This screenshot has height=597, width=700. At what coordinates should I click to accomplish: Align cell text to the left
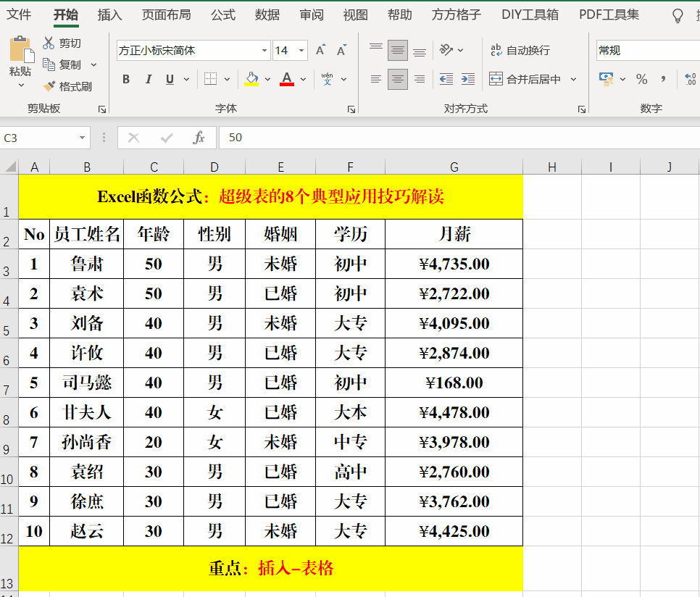[x=376, y=79]
